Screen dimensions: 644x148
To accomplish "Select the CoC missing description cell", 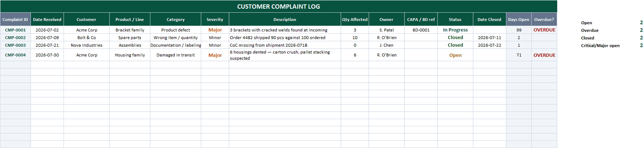I will click(285, 45).
